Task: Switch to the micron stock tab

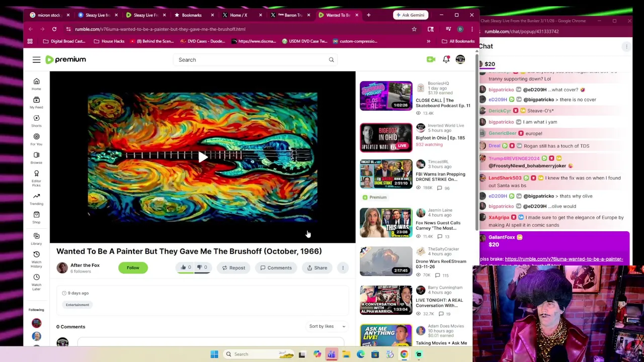Action: tap(49, 15)
